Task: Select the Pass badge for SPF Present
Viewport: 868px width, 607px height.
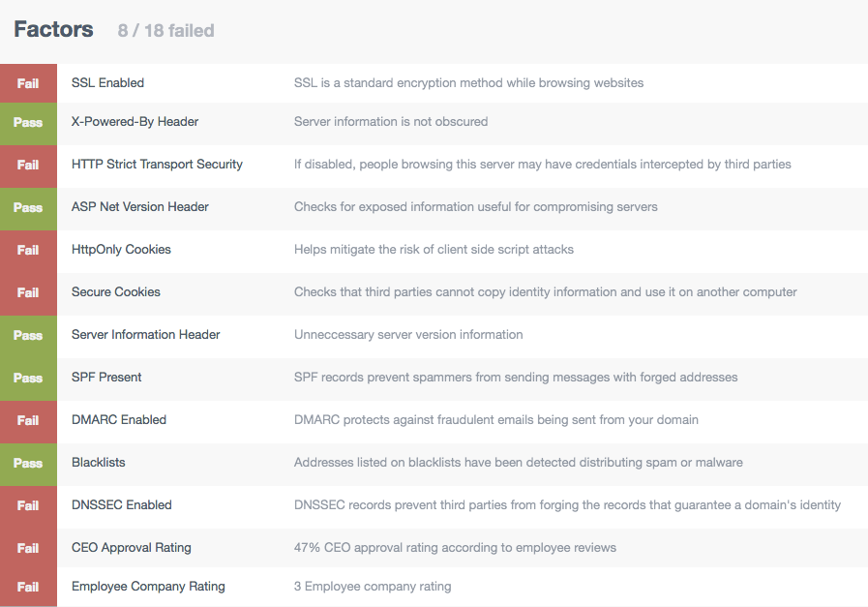Action: click(28, 378)
